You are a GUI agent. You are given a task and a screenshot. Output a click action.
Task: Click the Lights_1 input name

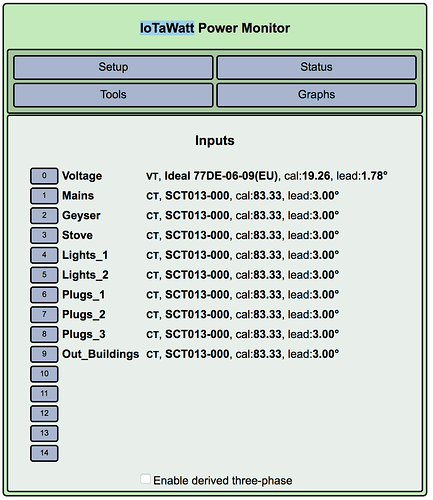pyautogui.click(x=85, y=255)
